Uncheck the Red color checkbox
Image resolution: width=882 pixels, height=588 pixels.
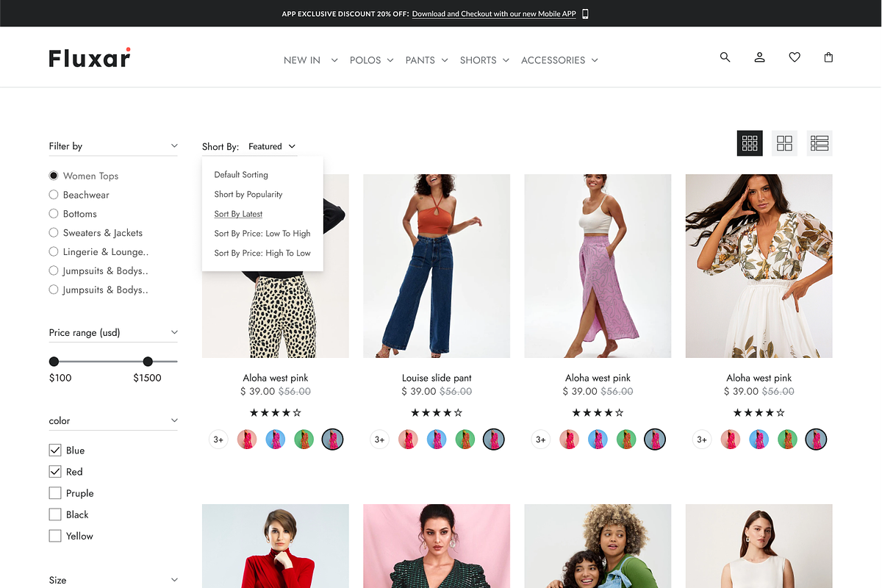(55, 471)
